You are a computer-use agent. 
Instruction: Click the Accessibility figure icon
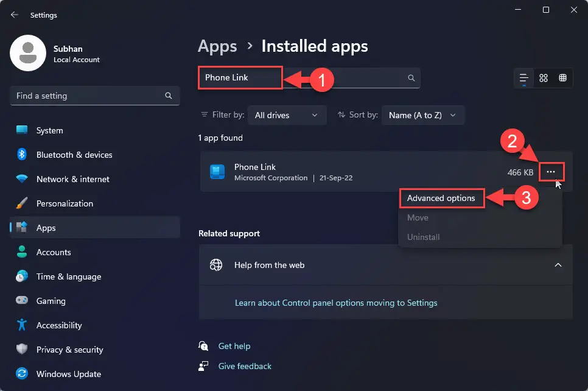tap(22, 325)
